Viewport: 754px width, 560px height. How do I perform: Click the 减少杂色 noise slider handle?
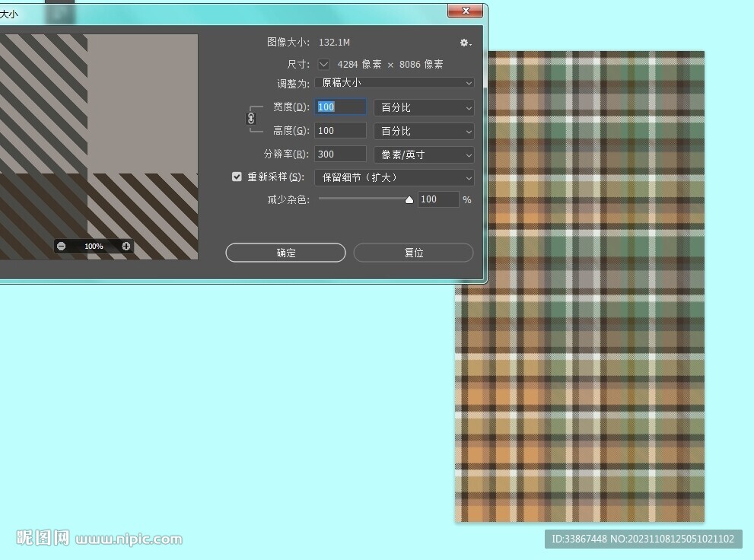pos(409,200)
